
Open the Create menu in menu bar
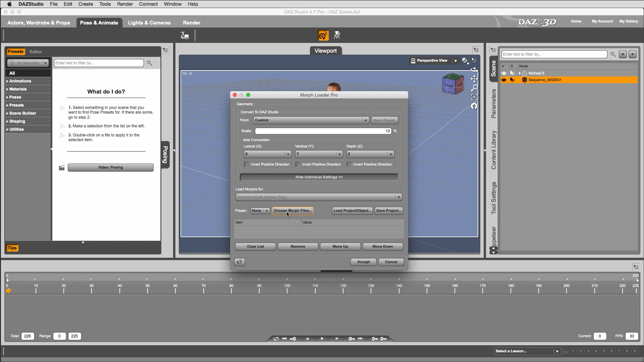coord(86,4)
